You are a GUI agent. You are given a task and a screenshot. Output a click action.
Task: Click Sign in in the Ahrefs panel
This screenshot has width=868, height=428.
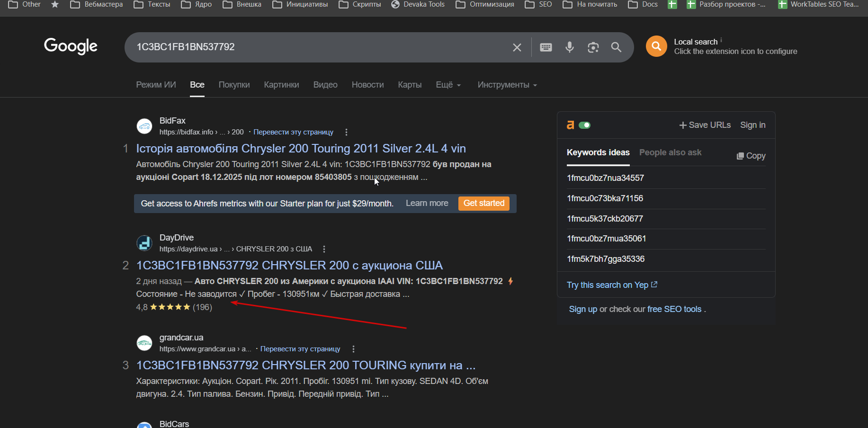pos(753,125)
